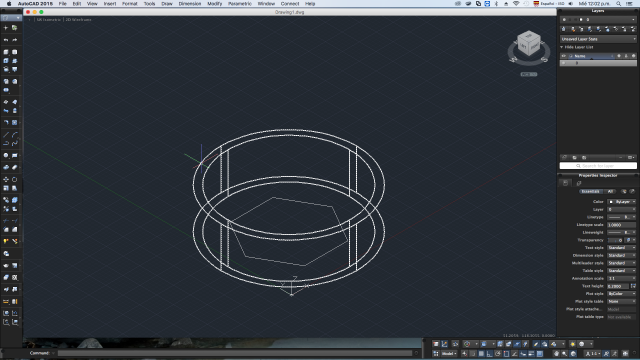Click the layout grid icon near Model

436,353
